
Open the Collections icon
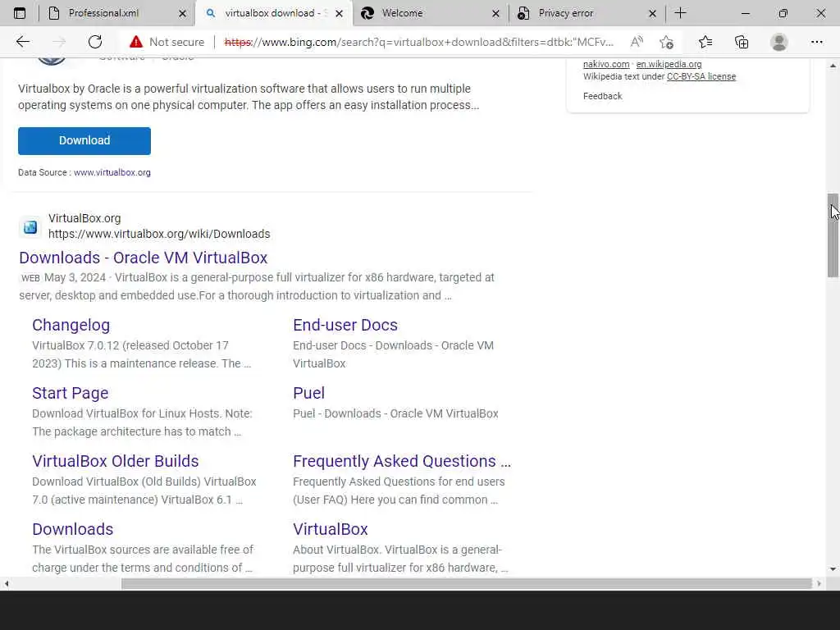pos(742,42)
